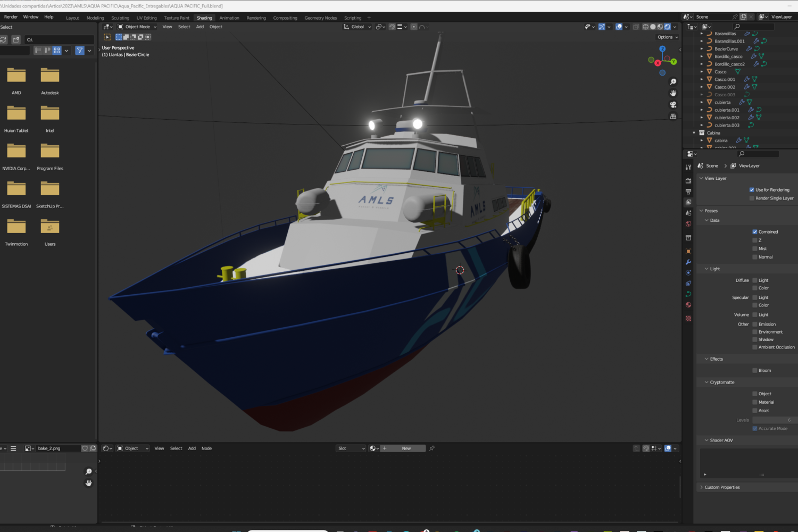Click the zoom magnifier in 3D viewport
This screenshot has height=532, width=798.
[673, 82]
